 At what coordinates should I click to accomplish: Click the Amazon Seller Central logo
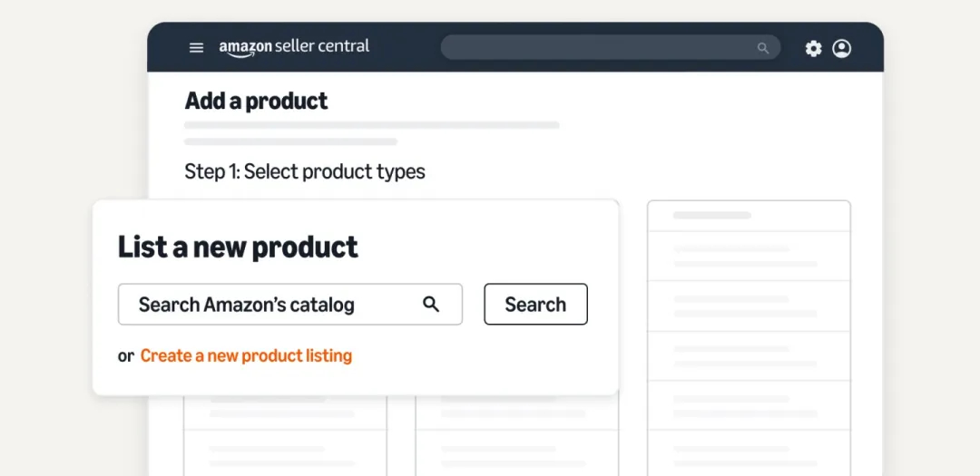[294, 47]
